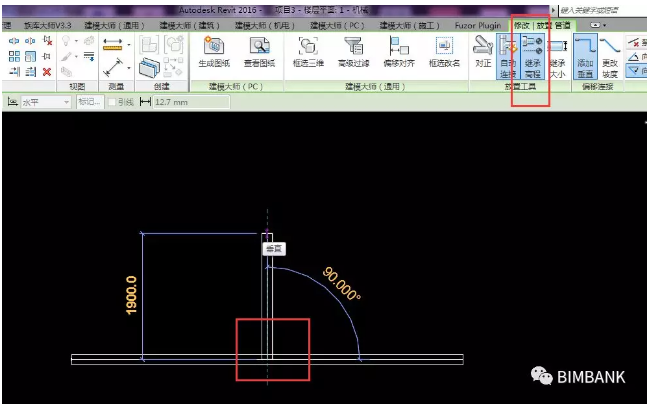
Task: Open the 水平 orientation dropdown
Action: pos(46,102)
